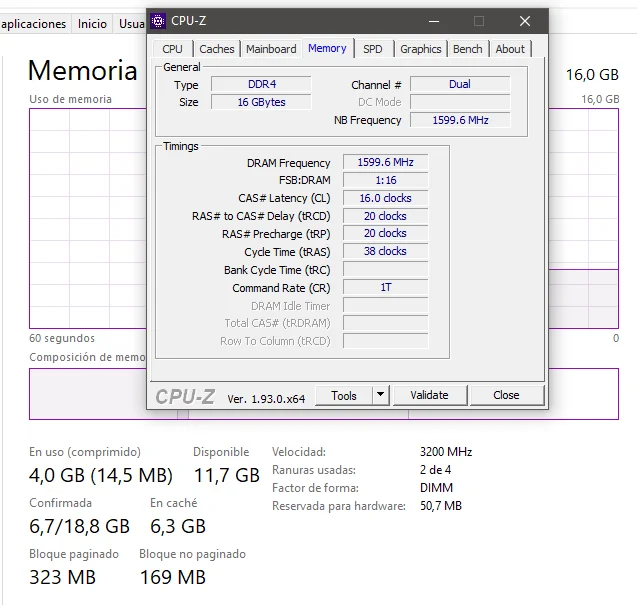637x609 pixels.
Task: Expand the Tools dropdown arrow
Action: tap(380, 395)
